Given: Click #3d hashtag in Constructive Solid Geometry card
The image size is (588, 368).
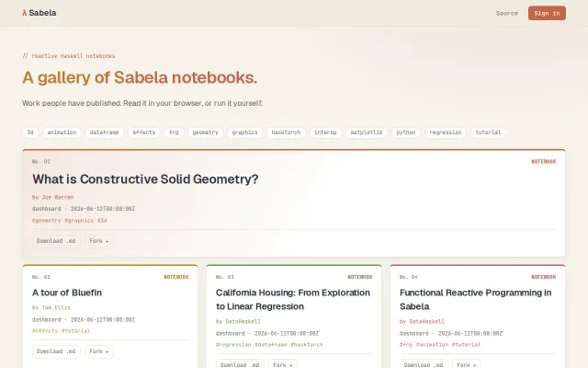Looking at the screenshot, I should point(102,221).
